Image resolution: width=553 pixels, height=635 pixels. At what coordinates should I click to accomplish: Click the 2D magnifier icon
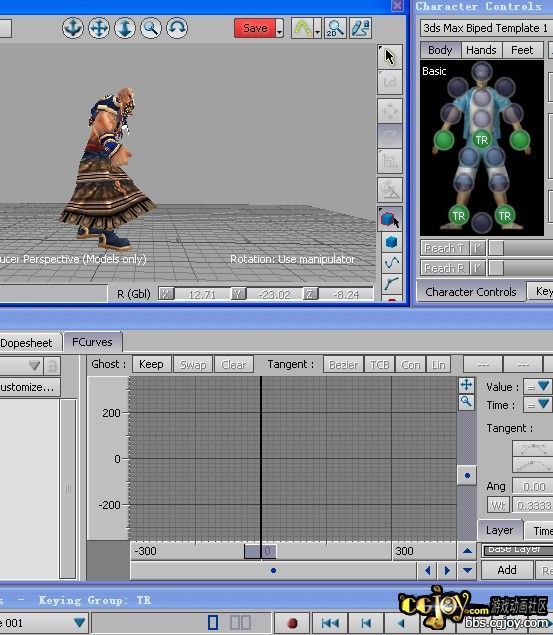pyautogui.click(x=335, y=28)
